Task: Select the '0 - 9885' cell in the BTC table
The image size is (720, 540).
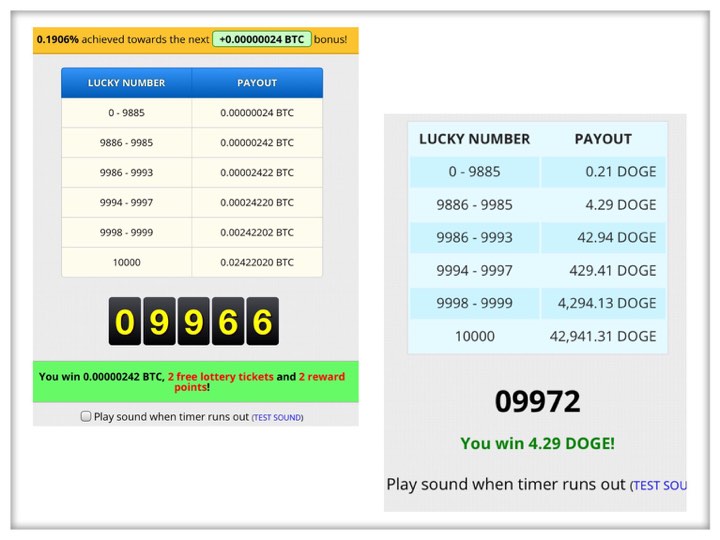Action: [x=126, y=112]
